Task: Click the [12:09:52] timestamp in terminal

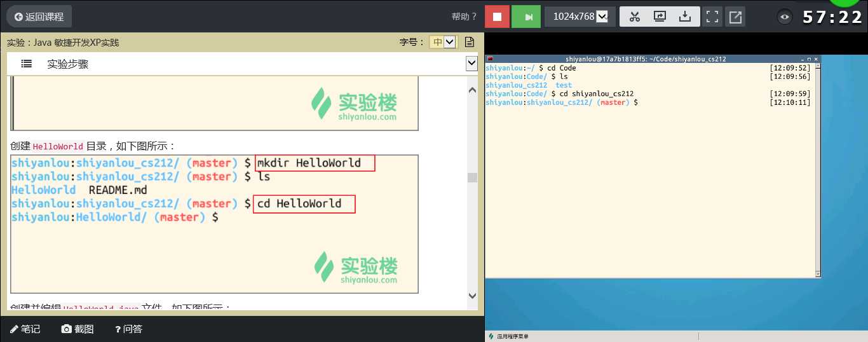Action: click(x=790, y=68)
